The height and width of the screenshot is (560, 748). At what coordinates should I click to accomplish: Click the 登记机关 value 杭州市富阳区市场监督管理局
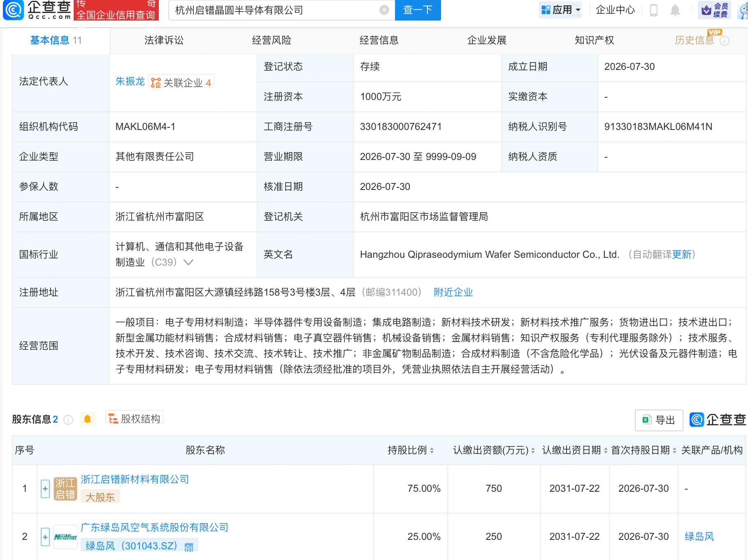[424, 217]
